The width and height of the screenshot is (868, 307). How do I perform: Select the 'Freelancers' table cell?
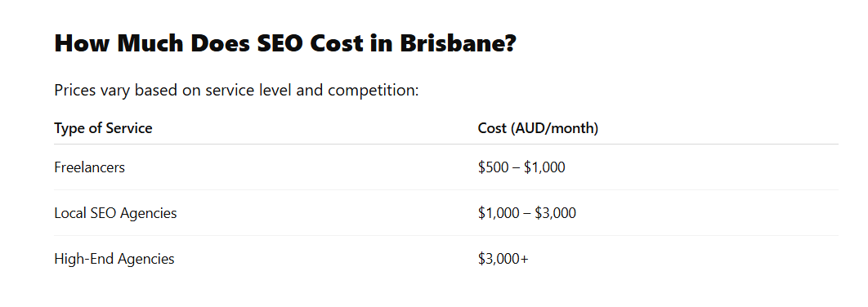coord(90,167)
